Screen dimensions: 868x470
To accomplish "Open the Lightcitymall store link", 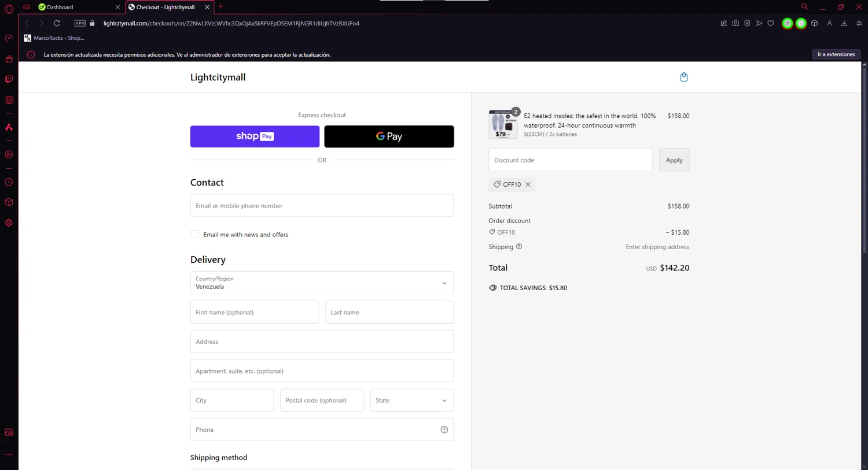I will pos(218,77).
